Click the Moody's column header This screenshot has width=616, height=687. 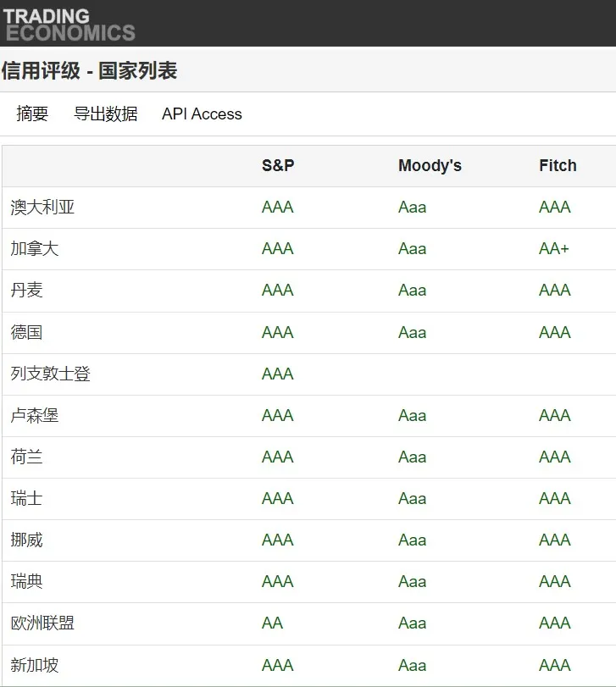click(x=430, y=165)
